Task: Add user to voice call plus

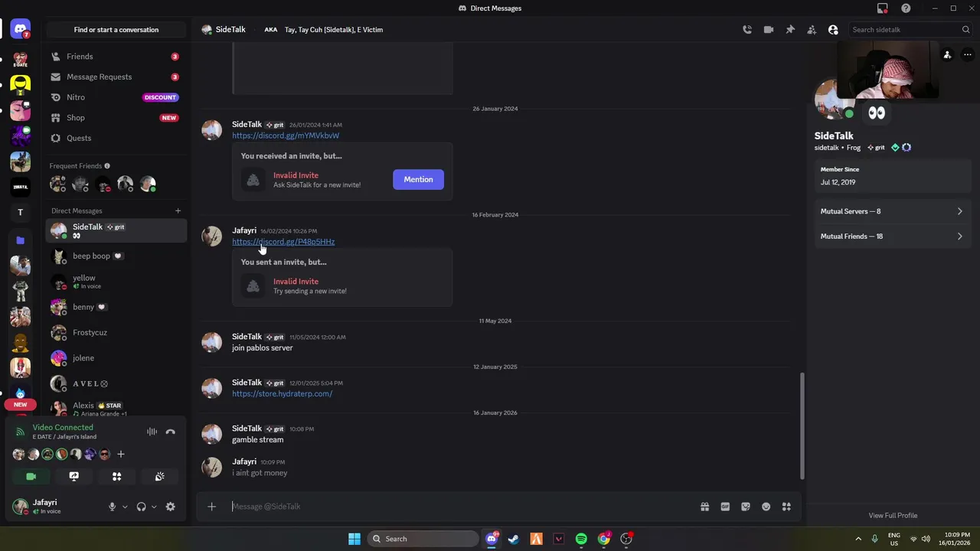Action: (120, 455)
